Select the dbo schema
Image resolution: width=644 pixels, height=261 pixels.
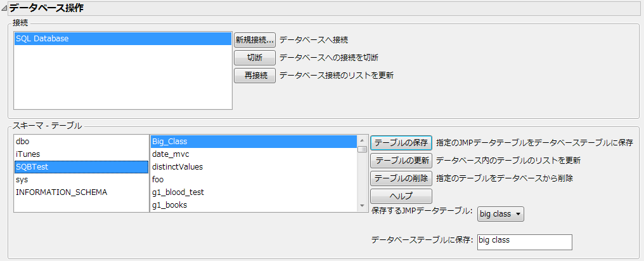[x=81, y=142]
